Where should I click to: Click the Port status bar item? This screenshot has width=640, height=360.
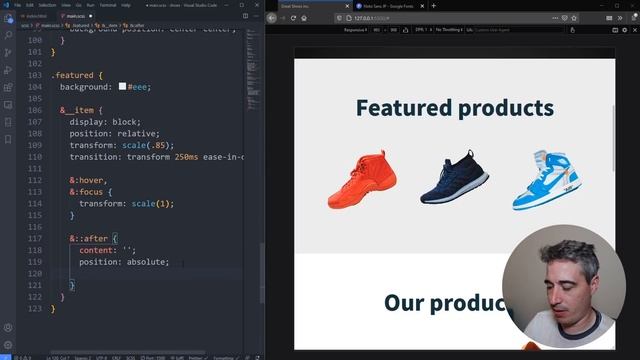coord(153,358)
